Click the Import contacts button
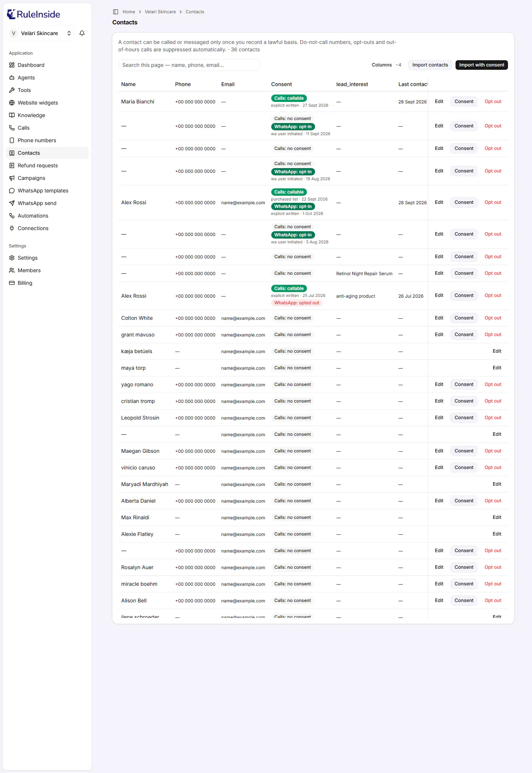The height and width of the screenshot is (773, 532). pyautogui.click(x=430, y=65)
